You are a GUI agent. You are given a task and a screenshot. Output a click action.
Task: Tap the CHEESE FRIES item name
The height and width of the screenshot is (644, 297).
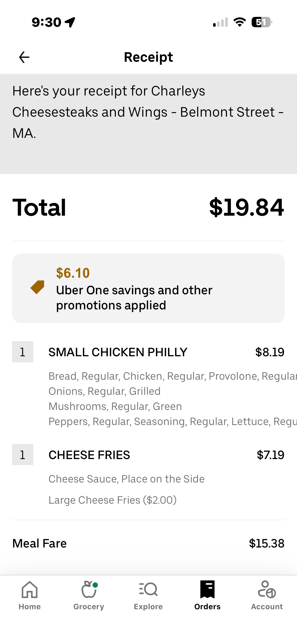tap(89, 455)
